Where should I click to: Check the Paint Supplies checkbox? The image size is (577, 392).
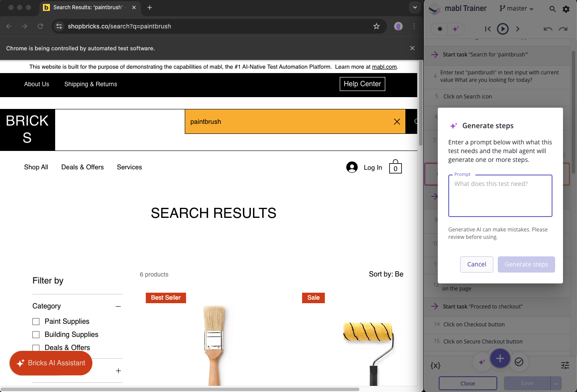click(36, 322)
